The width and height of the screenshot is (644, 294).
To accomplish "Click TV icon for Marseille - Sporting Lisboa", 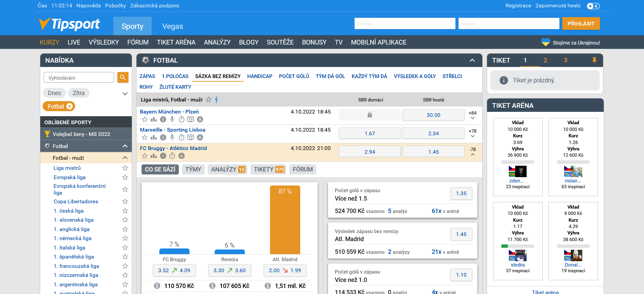I will [x=191, y=137].
